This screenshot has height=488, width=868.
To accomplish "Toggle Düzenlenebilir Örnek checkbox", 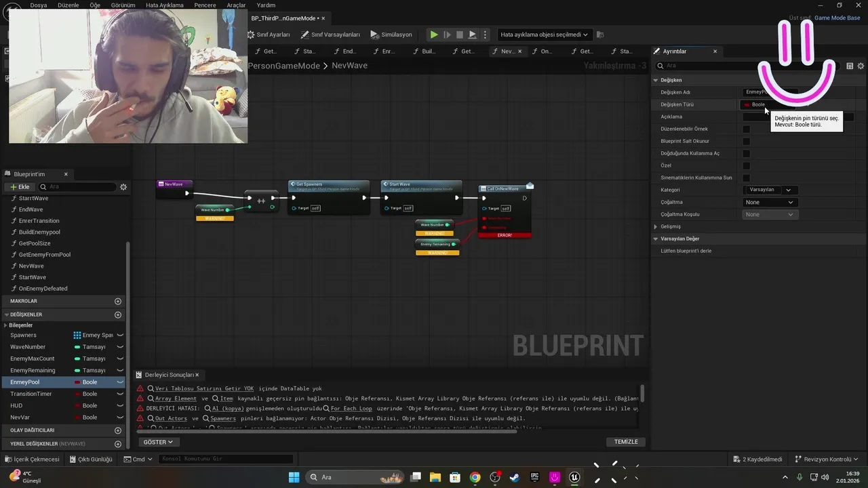I will [x=746, y=129].
